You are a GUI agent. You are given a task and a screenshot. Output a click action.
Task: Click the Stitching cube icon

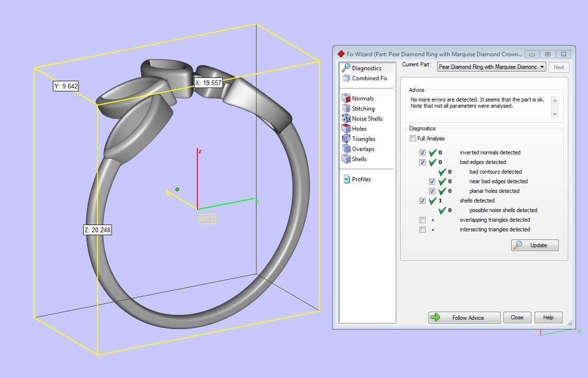tap(346, 108)
